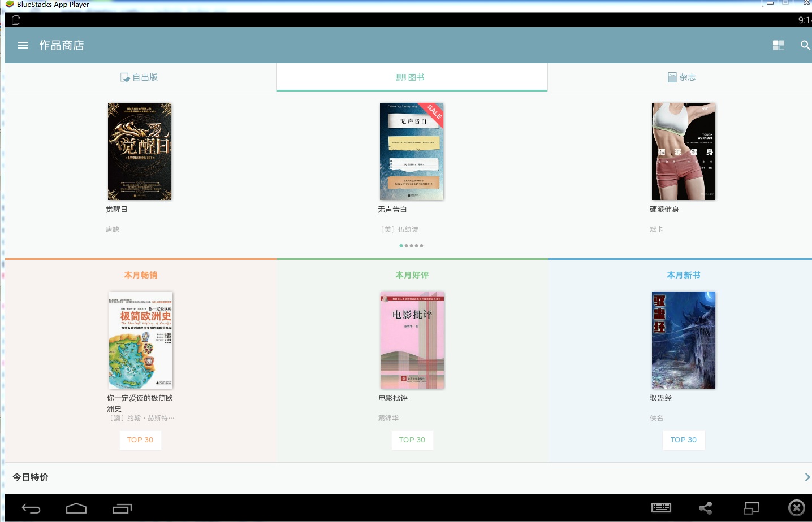Tap the Android back navigation icon
Viewport: 812px width, 522px height.
tap(31, 508)
